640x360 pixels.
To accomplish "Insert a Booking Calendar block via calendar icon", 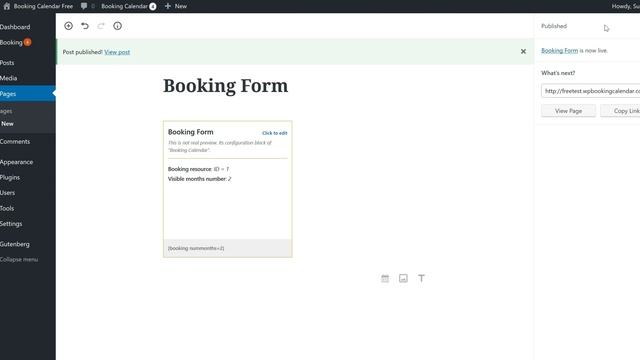I will pyautogui.click(x=385, y=278).
